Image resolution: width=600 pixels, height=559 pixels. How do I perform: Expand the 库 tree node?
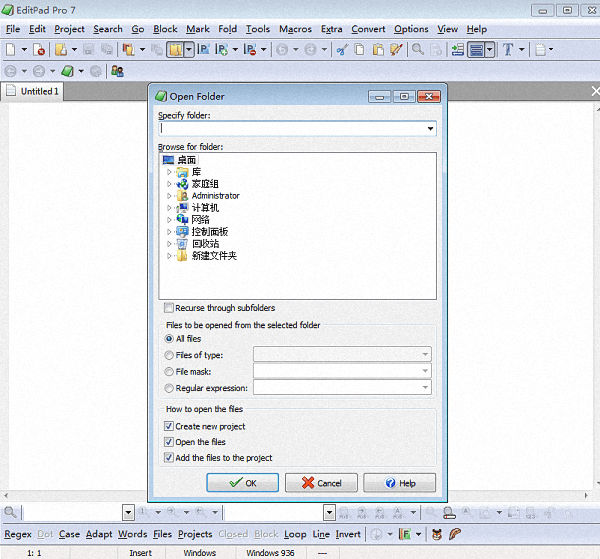click(169, 172)
